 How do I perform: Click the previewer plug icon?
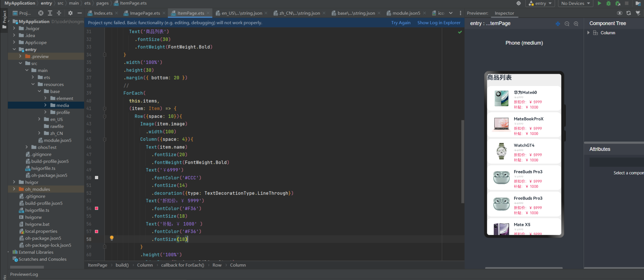638,13
